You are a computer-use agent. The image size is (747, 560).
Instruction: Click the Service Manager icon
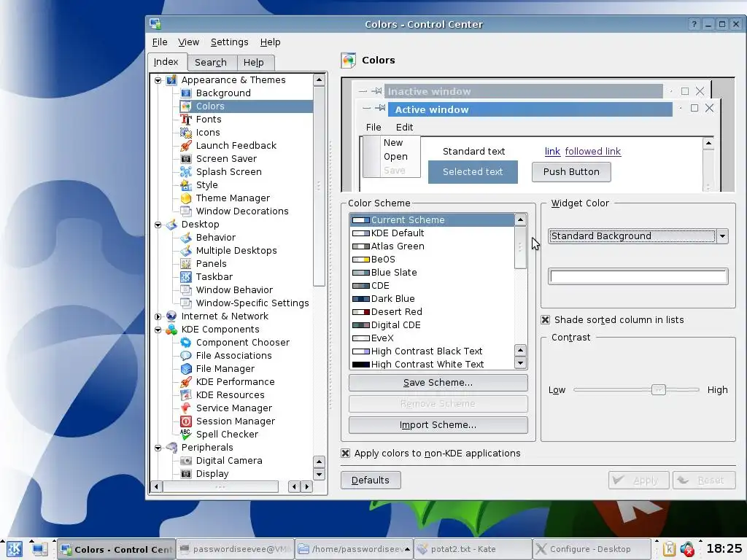coord(186,408)
